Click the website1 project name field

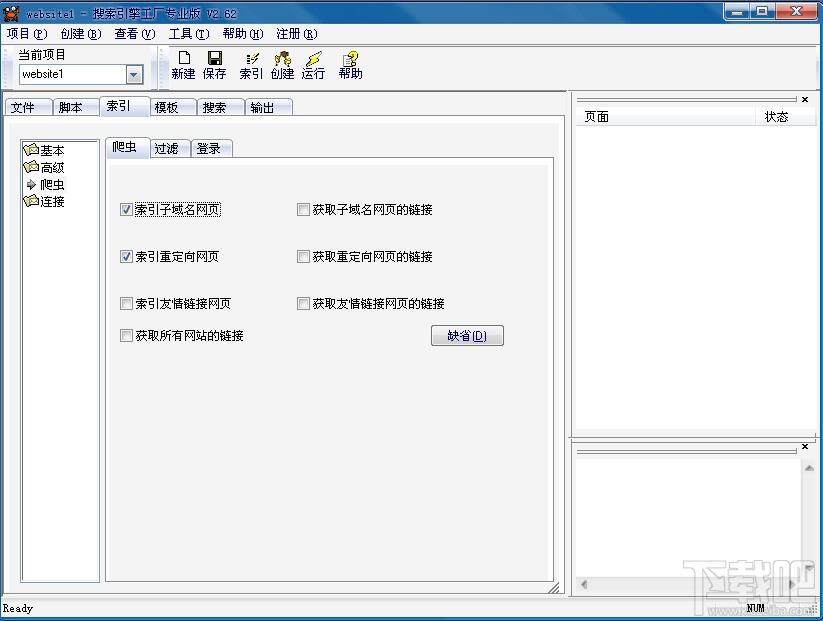(73, 75)
